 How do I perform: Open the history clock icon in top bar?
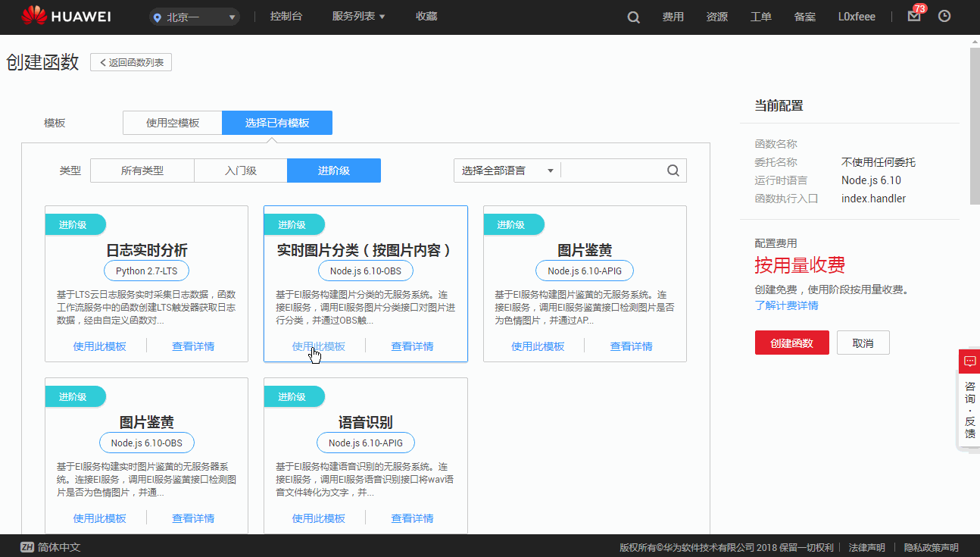[x=944, y=16]
